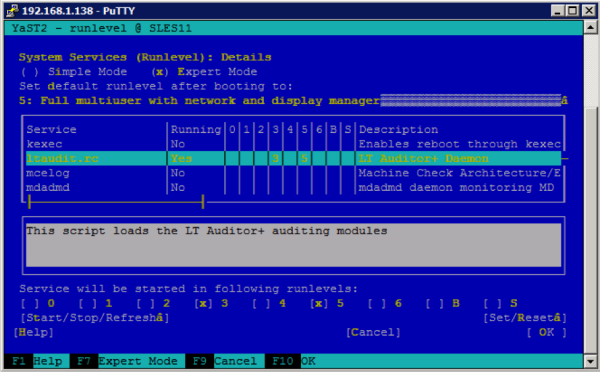This screenshot has height=372, width=600.
Task: Click the LT Auditor+ Daemon description cell
Action: pos(423,158)
